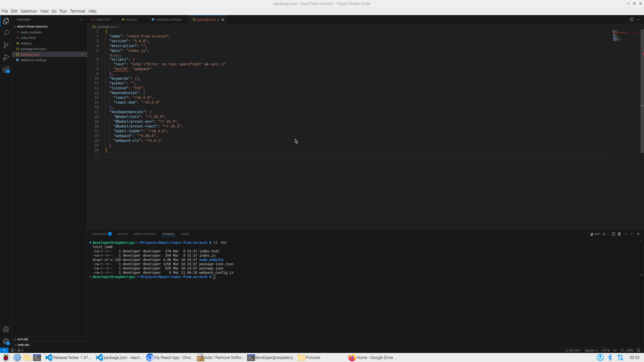Click Debug codelens above scripts
644x362 pixels.
click(116, 55)
